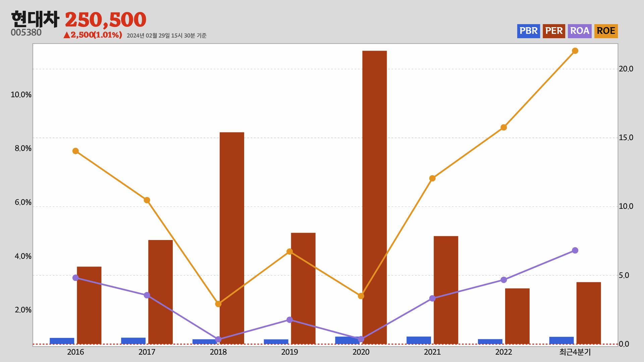Viewport: 644px width, 362px height.
Task: Click the 현대차 stock name title
Action: [35, 19]
